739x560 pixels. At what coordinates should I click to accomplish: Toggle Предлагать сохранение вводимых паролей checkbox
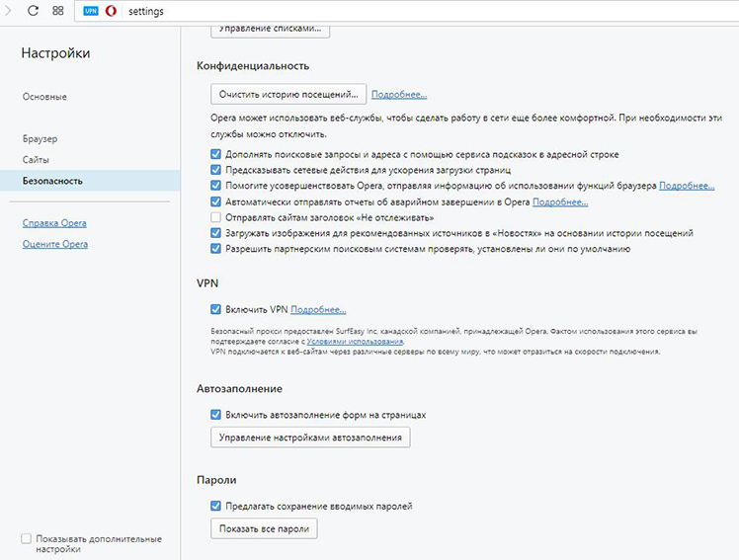point(215,506)
